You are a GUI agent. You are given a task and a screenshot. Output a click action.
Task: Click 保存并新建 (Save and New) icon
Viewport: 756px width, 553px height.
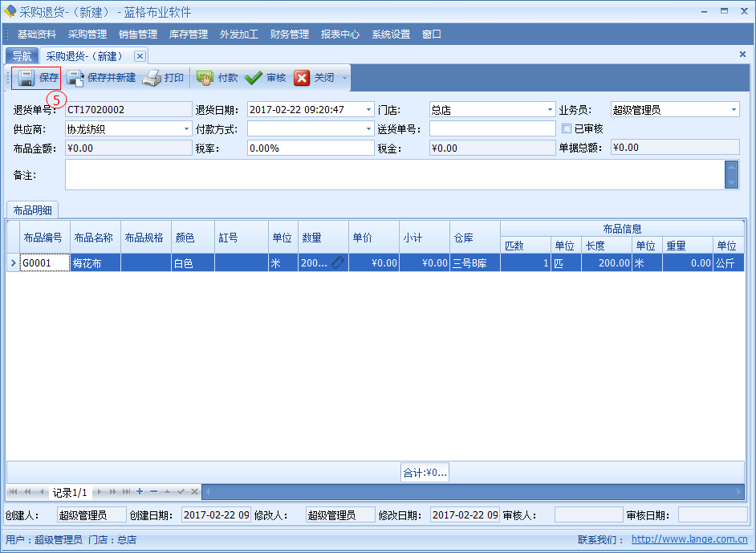click(75, 78)
